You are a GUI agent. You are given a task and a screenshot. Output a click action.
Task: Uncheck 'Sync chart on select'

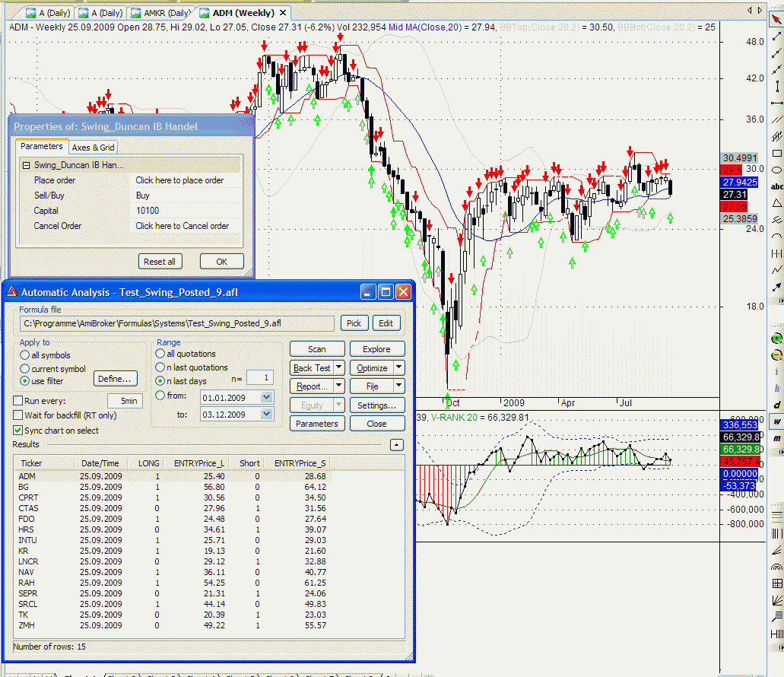point(19,431)
